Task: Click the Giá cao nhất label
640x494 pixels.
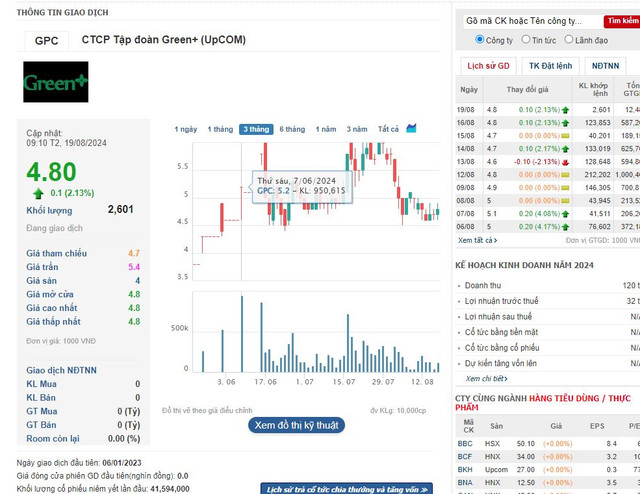Action: click(51, 308)
